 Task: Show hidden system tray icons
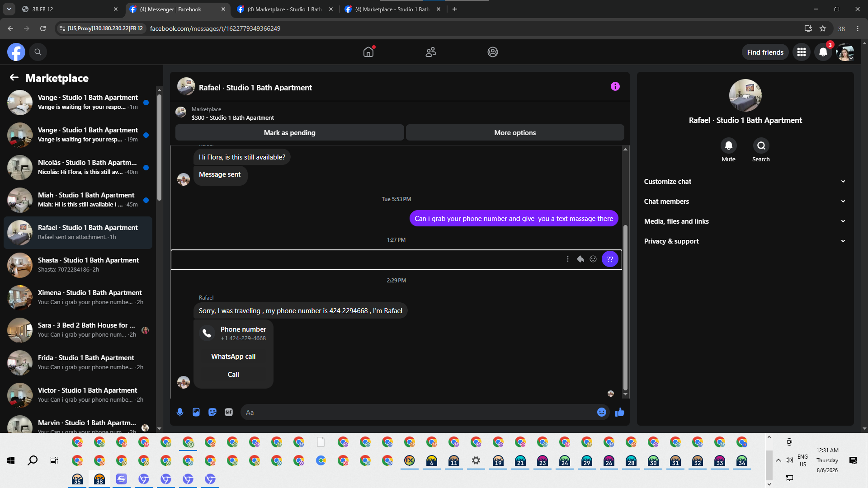[778, 460]
